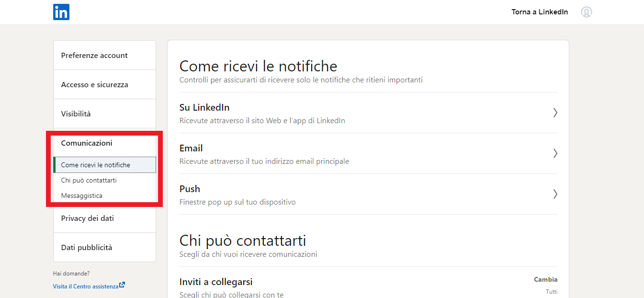Image resolution: width=644 pixels, height=298 pixels.
Task: Click the Tutti setting under Cambia
Action: point(552,291)
